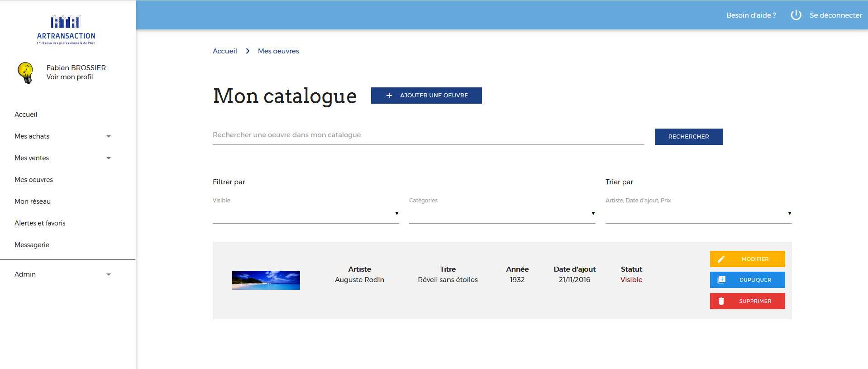The width and height of the screenshot is (868, 369).
Task: Open Mon réseau in sidebar
Action: (x=33, y=201)
